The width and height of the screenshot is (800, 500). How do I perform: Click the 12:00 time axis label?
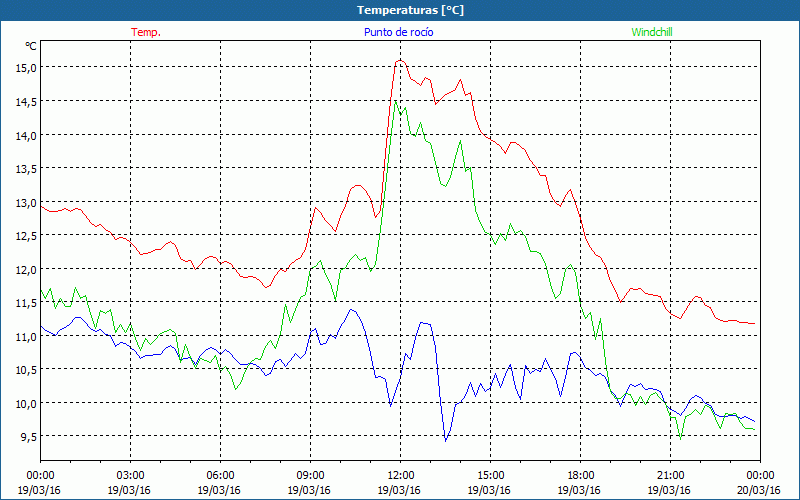(401, 476)
